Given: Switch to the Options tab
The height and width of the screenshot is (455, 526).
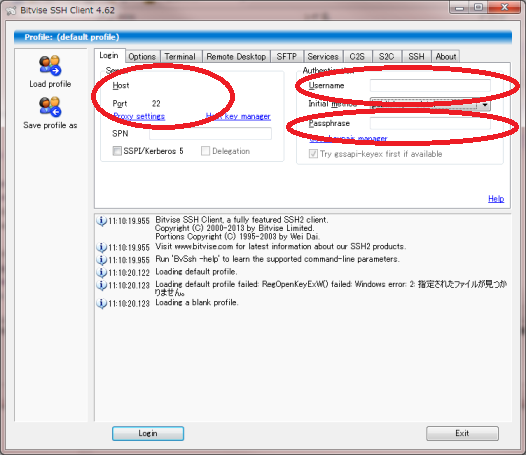Looking at the screenshot, I should (x=142, y=57).
